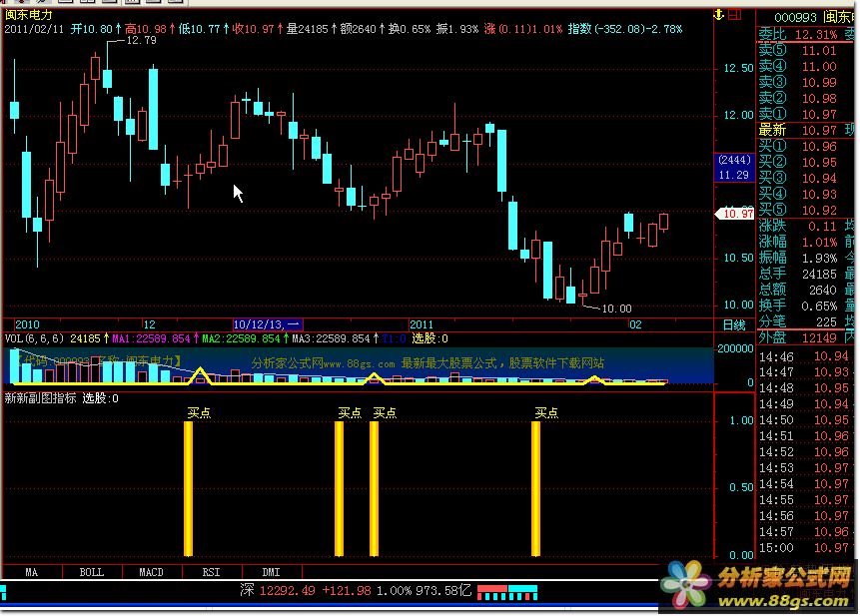Viewport: 860px width, 616px height.
Task: Click the 指数(-352.08)-2.78% index reading
Action: tap(624, 29)
